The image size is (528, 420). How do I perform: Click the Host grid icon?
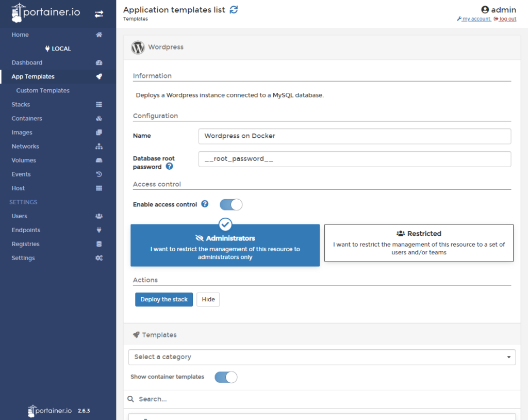click(x=99, y=188)
